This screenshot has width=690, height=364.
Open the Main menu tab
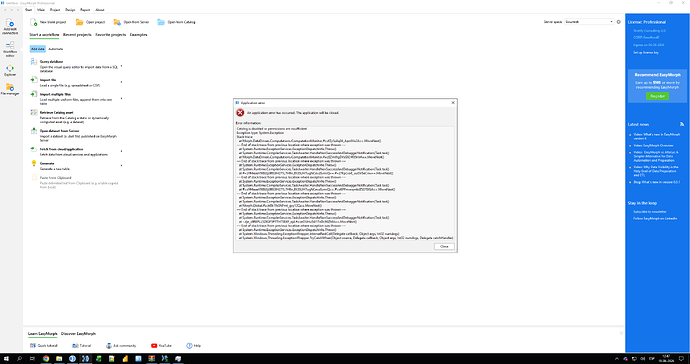(x=41, y=10)
